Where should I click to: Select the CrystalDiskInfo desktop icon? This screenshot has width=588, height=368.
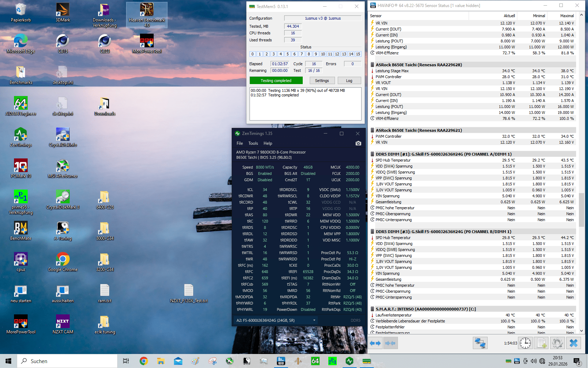tap(63, 137)
